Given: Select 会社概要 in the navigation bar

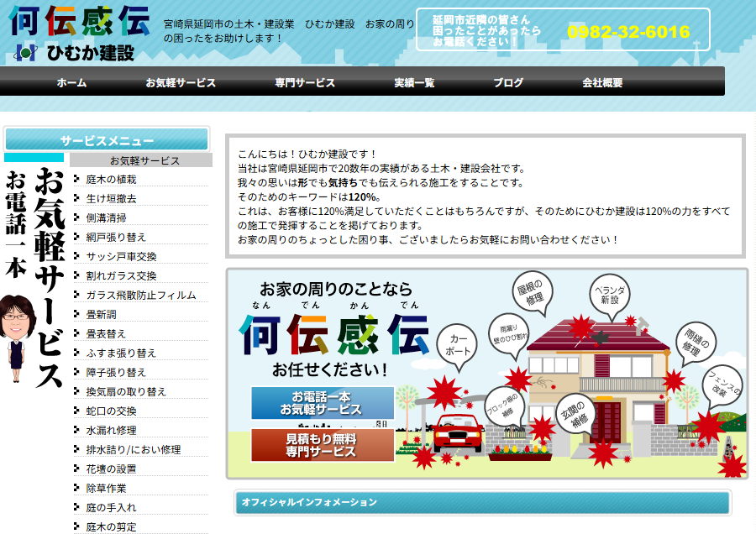Looking at the screenshot, I should 602,82.
